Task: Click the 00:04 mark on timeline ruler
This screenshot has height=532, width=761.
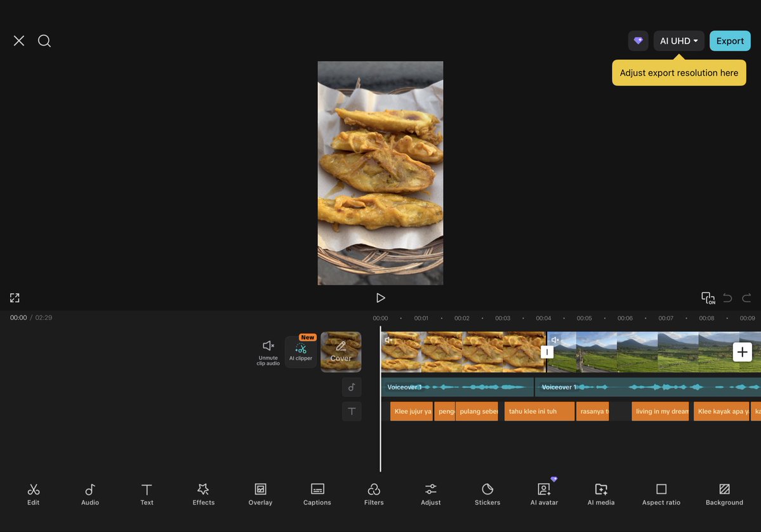Action: (x=543, y=319)
